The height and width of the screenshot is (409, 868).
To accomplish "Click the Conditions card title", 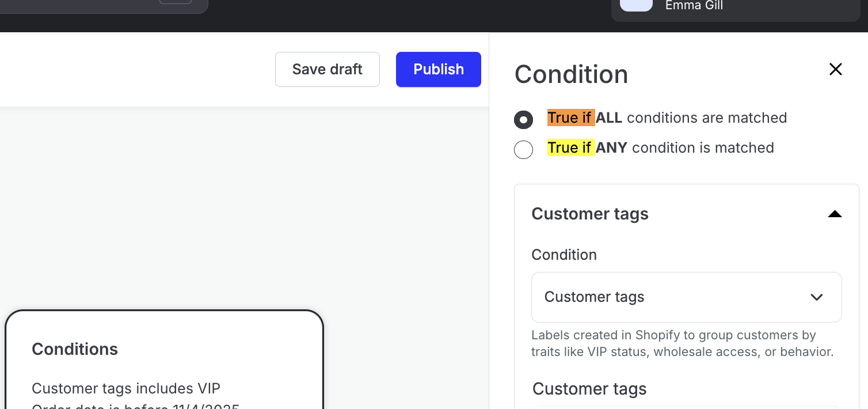I will click(x=75, y=349).
